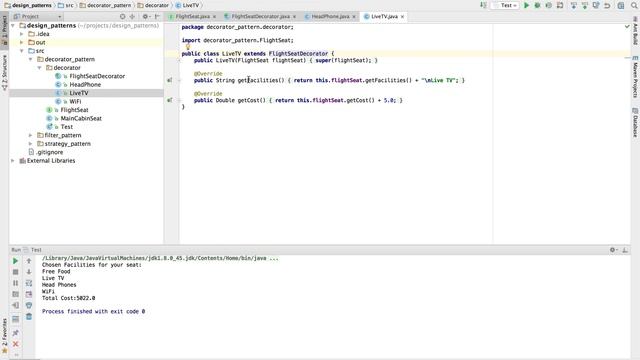Viewport: 640px width, 360px height.
Task: Expand the out folder
Action: [x=22, y=42]
